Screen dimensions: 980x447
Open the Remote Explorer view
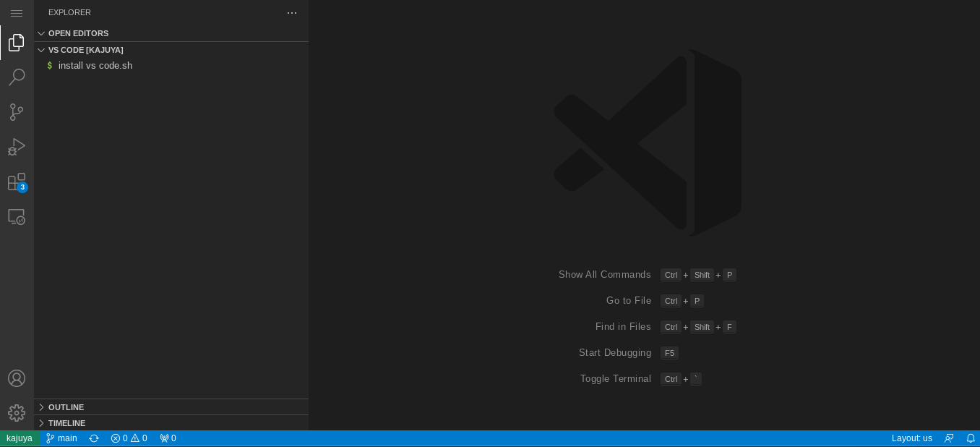click(17, 216)
